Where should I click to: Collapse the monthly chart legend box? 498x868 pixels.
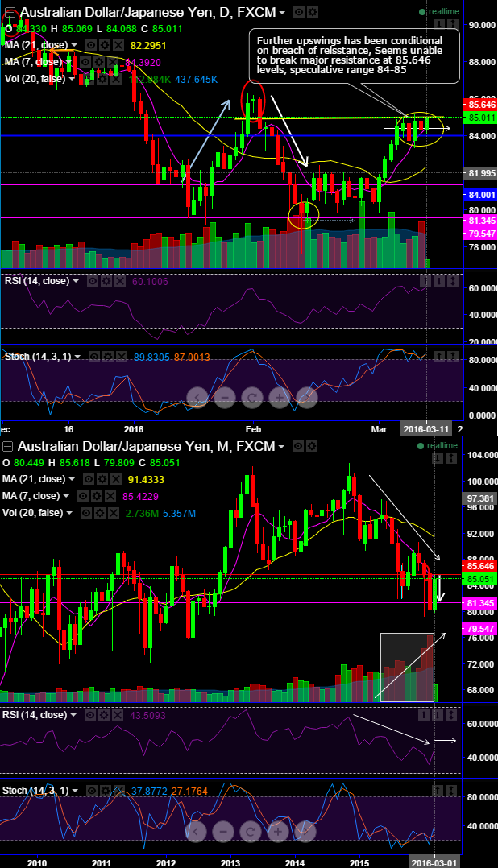(8, 446)
